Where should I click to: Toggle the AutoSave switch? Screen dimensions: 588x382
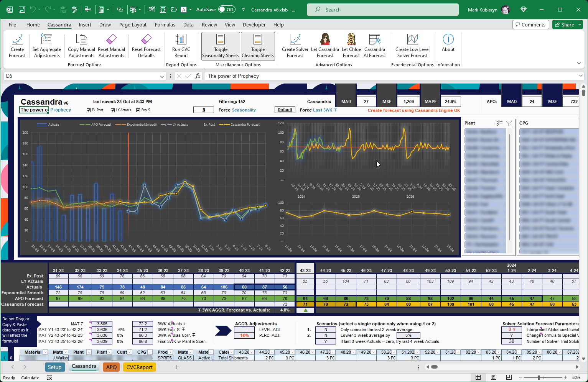coord(227,10)
